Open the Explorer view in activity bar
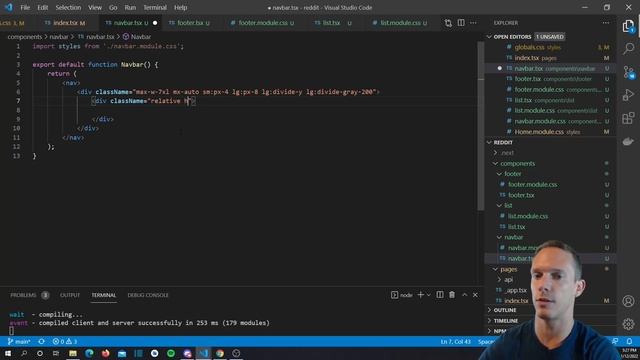Viewport: 640px width, 360px height. pyautogui.click(x=628, y=26)
